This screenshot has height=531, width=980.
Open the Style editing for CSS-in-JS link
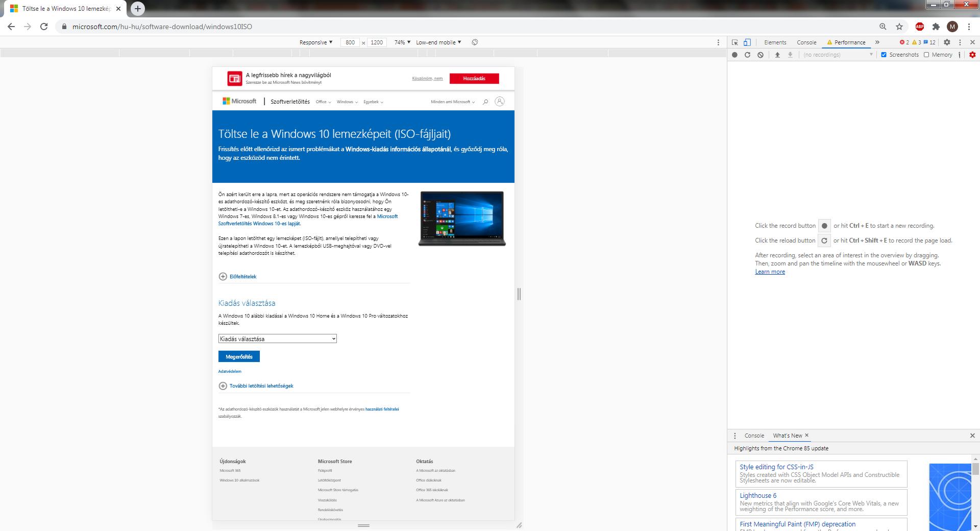pyautogui.click(x=777, y=467)
